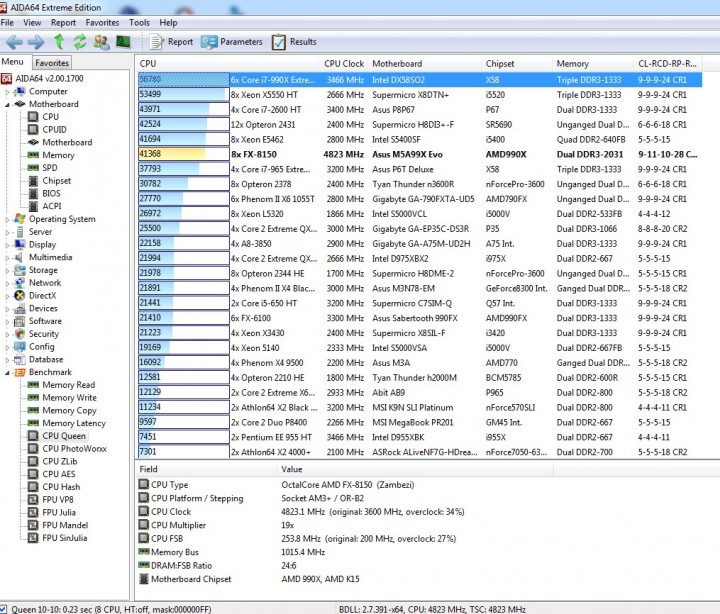The height and width of the screenshot is (614, 720).
Task: Select the CPU PhotoWorxx benchmark
Action: click(x=74, y=449)
